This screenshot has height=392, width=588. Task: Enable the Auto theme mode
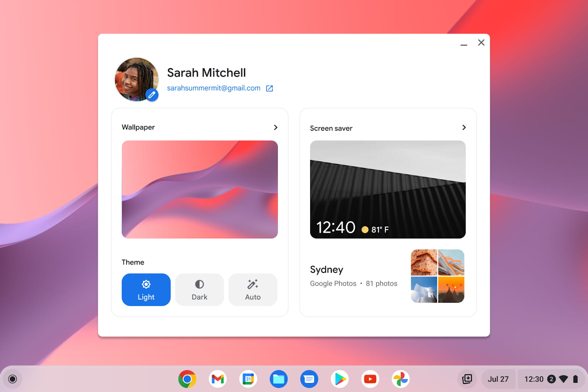click(x=253, y=290)
